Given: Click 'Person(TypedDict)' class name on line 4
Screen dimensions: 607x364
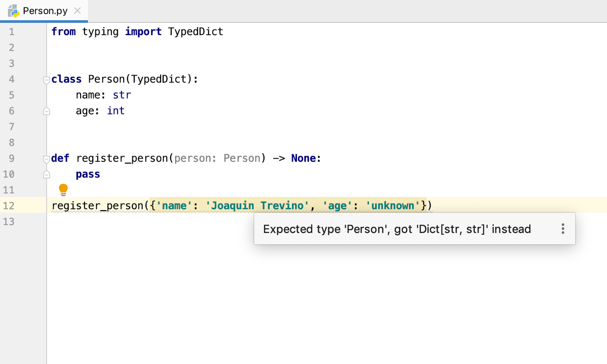Looking at the screenshot, I should [x=140, y=79].
